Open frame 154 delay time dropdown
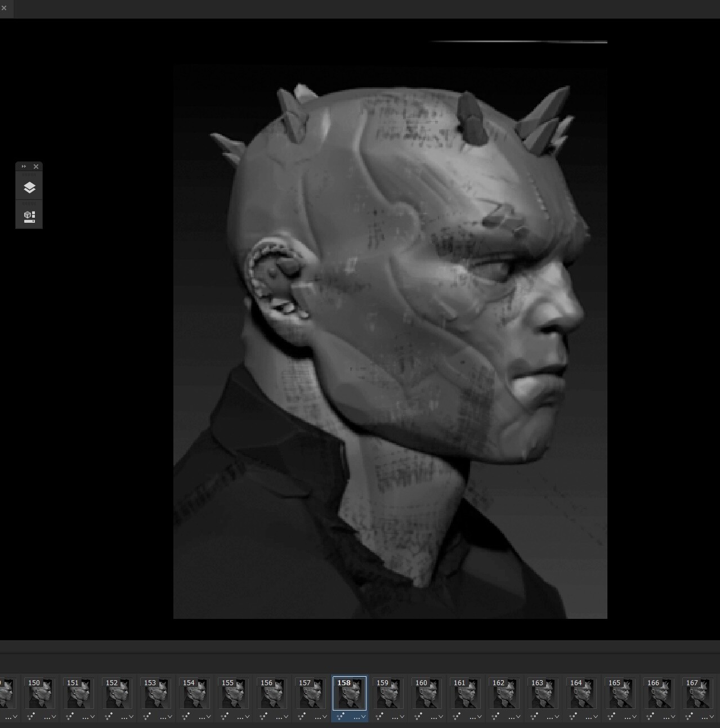The height and width of the screenshot is (728, 720). click(x=204, y=717)
